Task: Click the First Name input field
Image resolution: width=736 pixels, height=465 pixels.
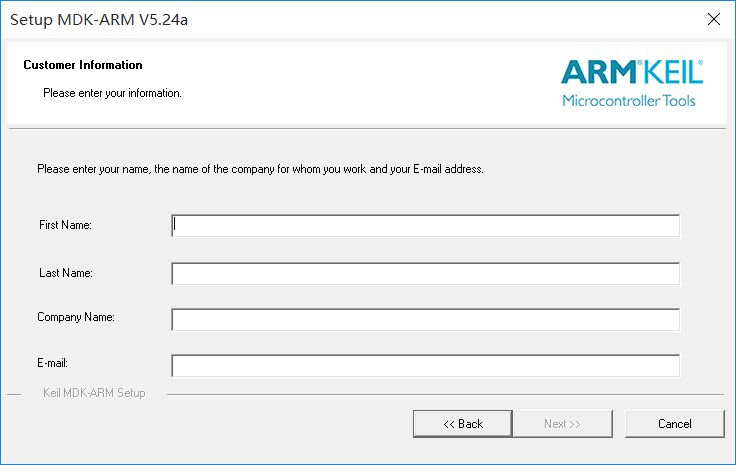Action: (x=425, y=226)
